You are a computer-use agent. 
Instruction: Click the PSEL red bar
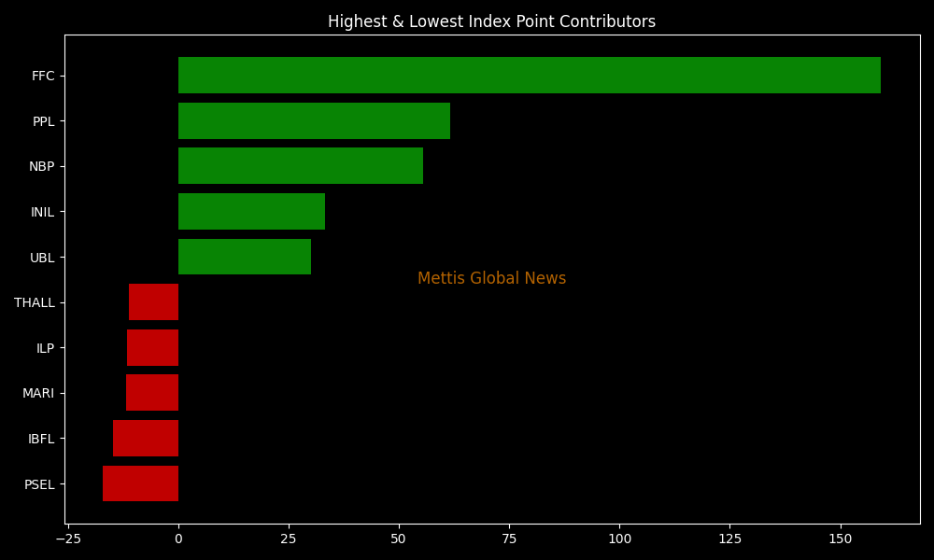point(141,483)
